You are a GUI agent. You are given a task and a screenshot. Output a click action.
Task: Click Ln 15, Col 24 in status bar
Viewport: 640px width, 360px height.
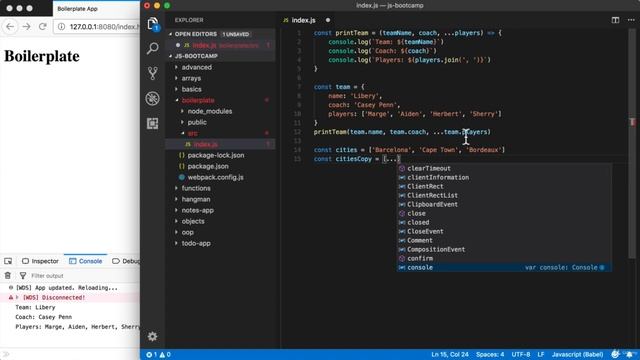pos(450,355)
